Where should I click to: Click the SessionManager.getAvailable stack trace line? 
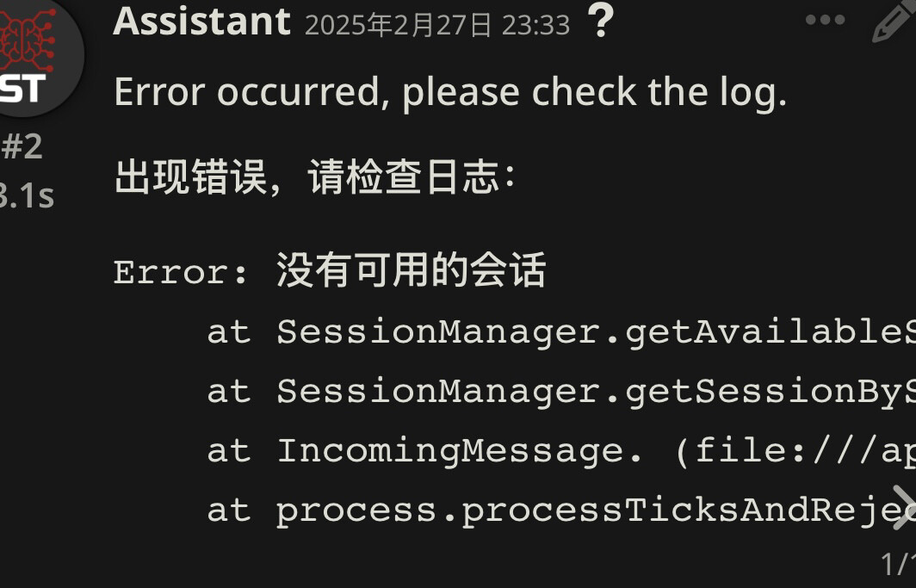tap(560, 332)
